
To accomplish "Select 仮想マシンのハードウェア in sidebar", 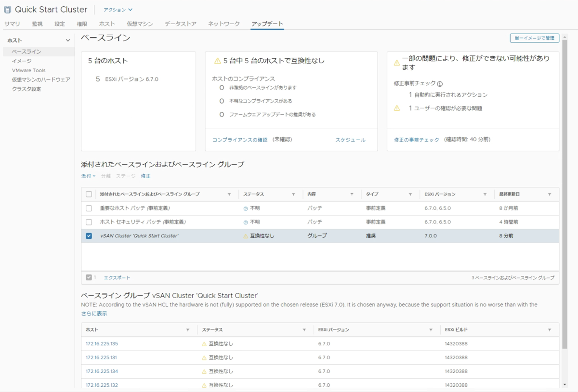I will point(41,79).
